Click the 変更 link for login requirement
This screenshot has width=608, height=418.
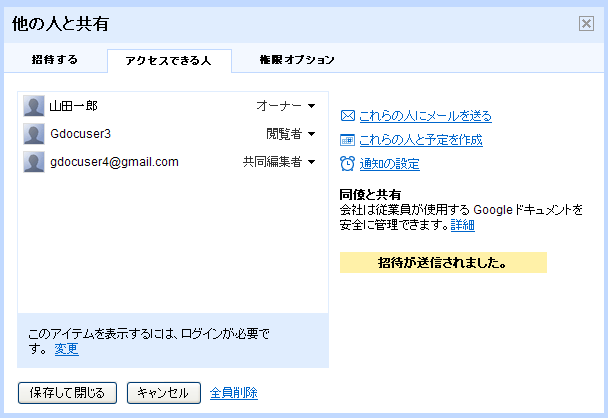[66, 349]
